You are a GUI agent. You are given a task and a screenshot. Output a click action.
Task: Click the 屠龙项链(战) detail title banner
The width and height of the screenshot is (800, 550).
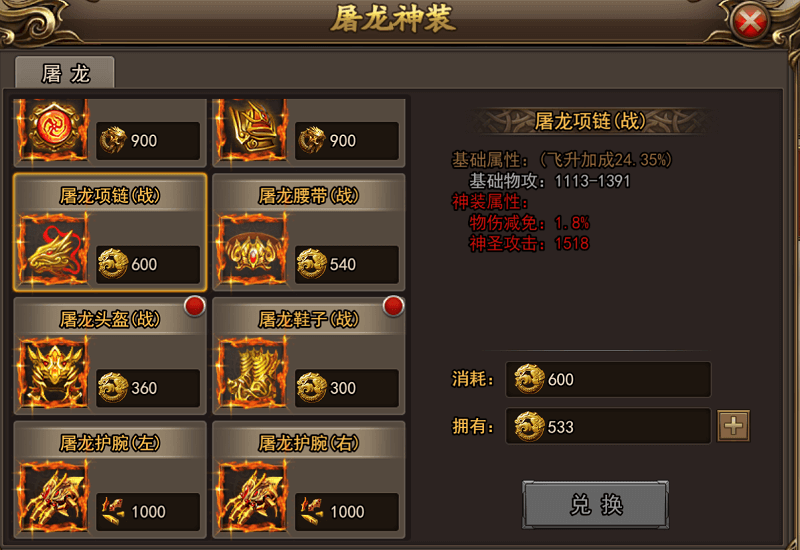pyautogui.click(x=590, y=121)
